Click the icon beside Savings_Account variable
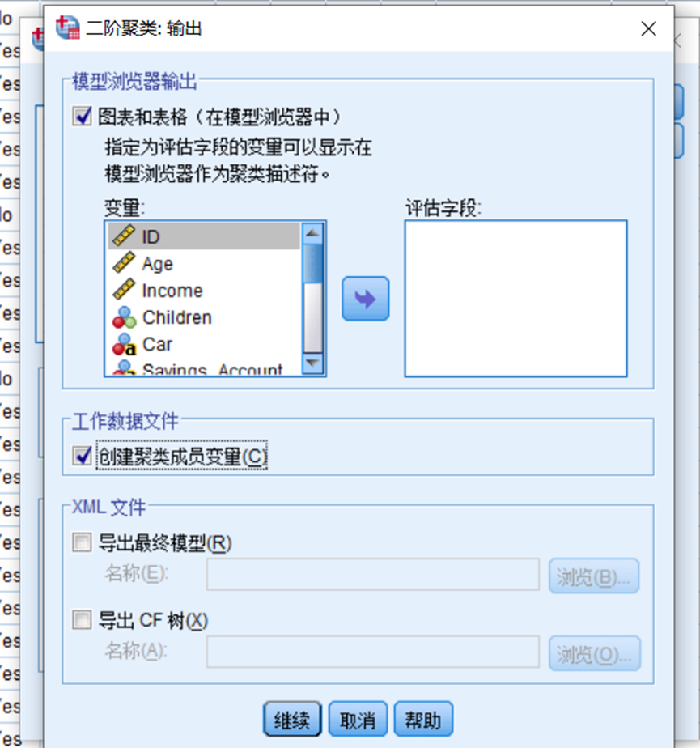 click(124, 368)
